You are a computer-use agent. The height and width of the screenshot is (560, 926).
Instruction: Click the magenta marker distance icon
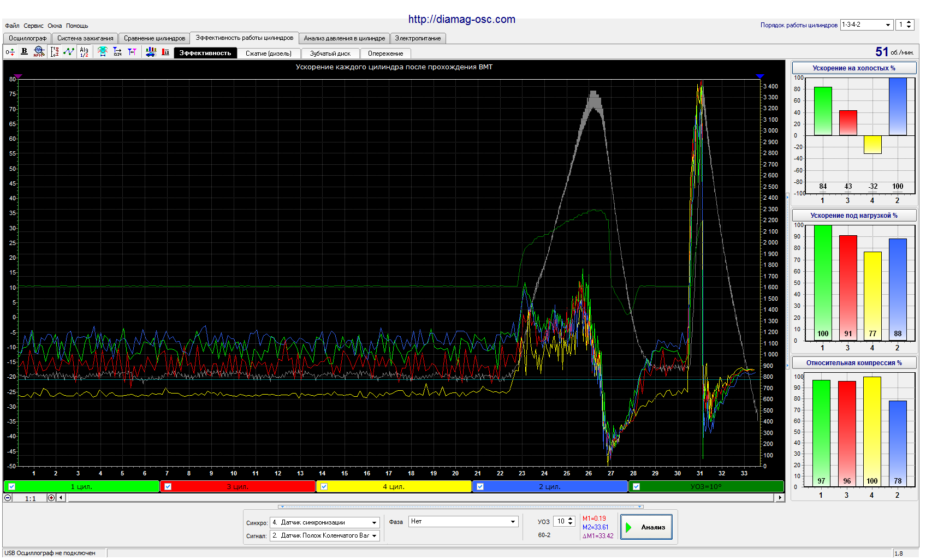132,52
